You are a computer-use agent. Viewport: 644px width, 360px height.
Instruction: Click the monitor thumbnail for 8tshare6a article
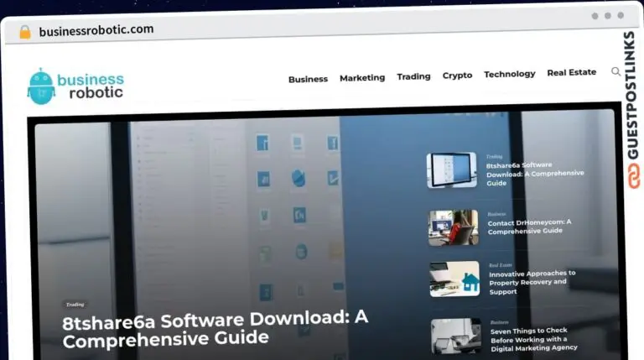[451, 170]
